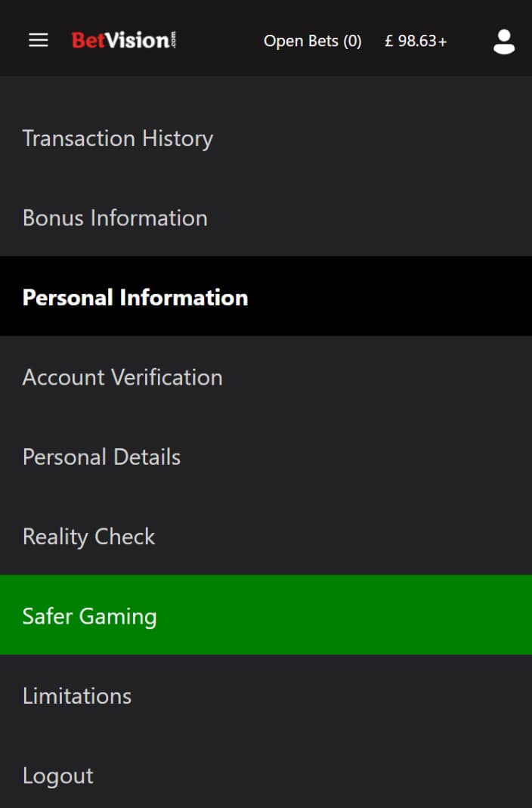Click the small .com text in the logo
532x808 pixels.
point(173,40)
